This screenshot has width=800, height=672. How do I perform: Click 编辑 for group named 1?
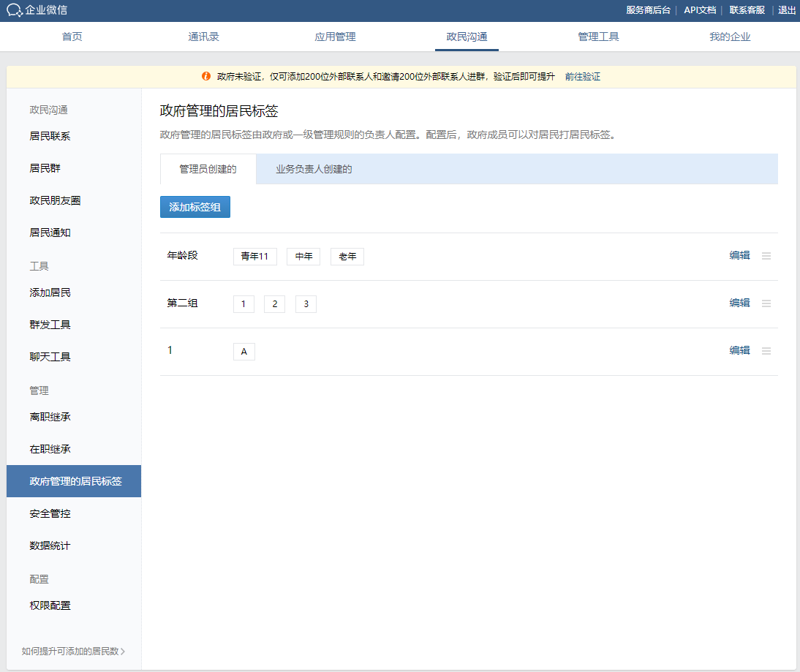739,350
